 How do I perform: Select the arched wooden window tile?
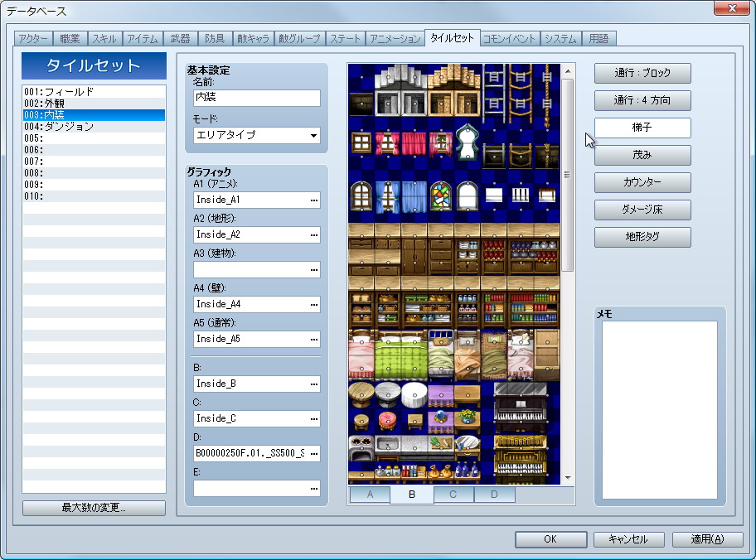(361, 196)
